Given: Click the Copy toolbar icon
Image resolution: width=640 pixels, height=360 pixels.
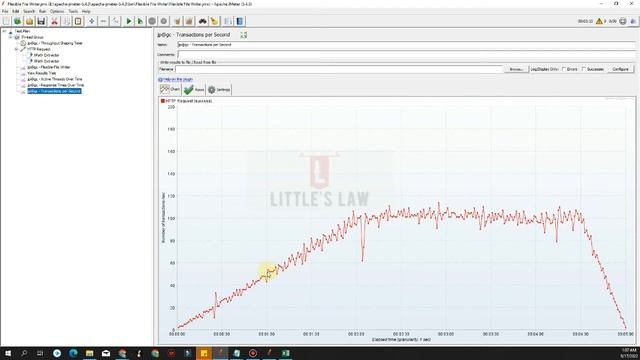Looking at the screenshot, I should (66, 21).
